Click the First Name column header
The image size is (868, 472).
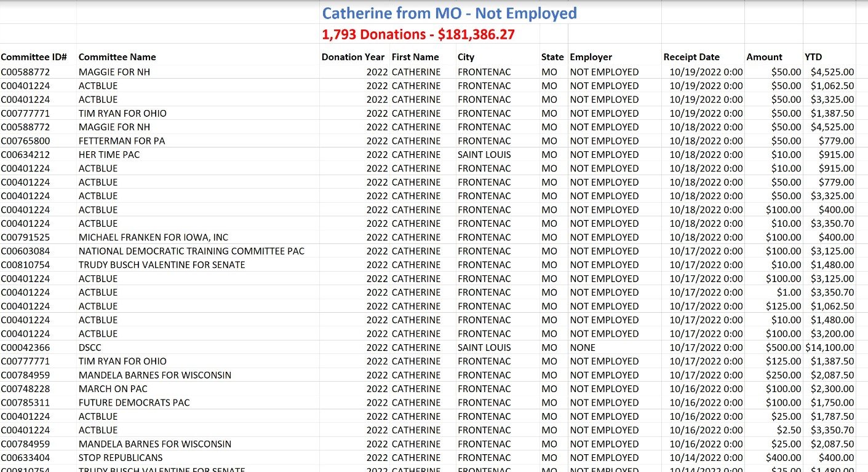click(x=415, y=57)
